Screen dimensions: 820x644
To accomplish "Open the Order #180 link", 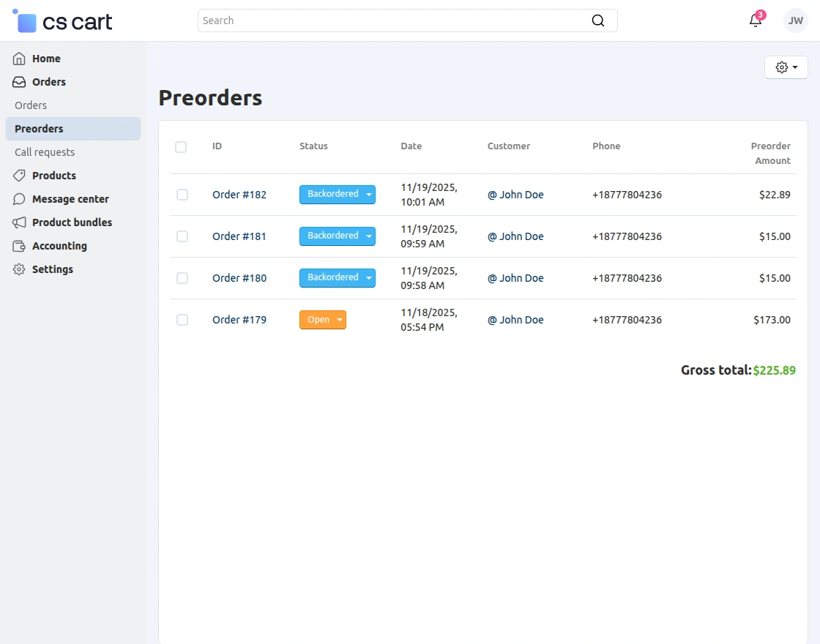I will point(239,278).
